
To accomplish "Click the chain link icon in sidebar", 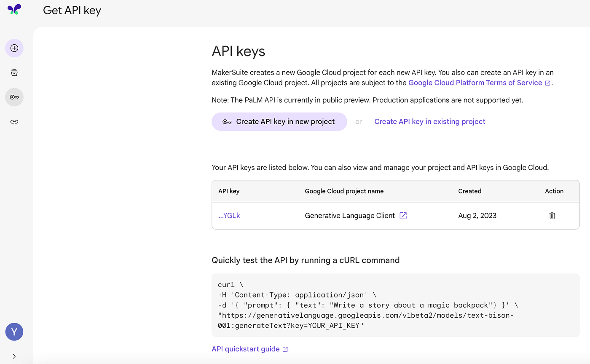I will coord(14,121).
